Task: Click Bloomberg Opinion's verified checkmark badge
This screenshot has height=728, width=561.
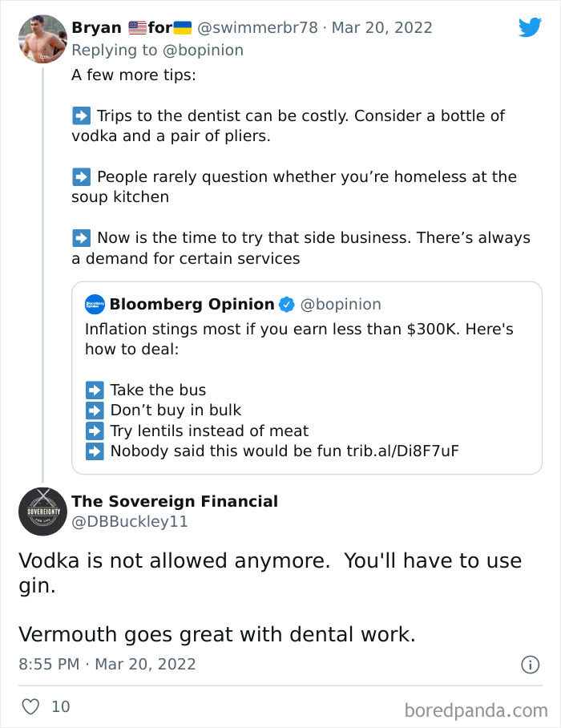Action: pos(286,304)
